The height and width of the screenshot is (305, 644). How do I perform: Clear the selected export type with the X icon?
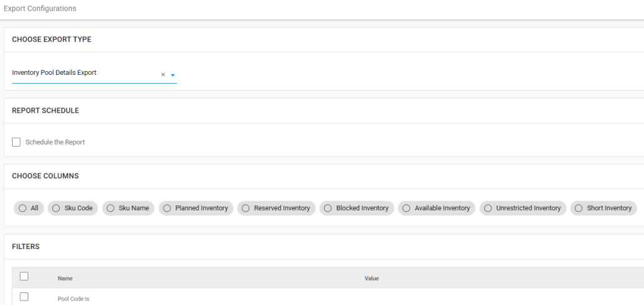tap(163, 75)
